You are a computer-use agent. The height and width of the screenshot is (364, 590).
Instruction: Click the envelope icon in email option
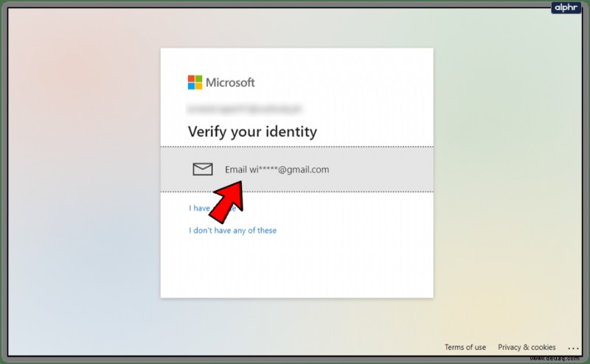point(202,169)
